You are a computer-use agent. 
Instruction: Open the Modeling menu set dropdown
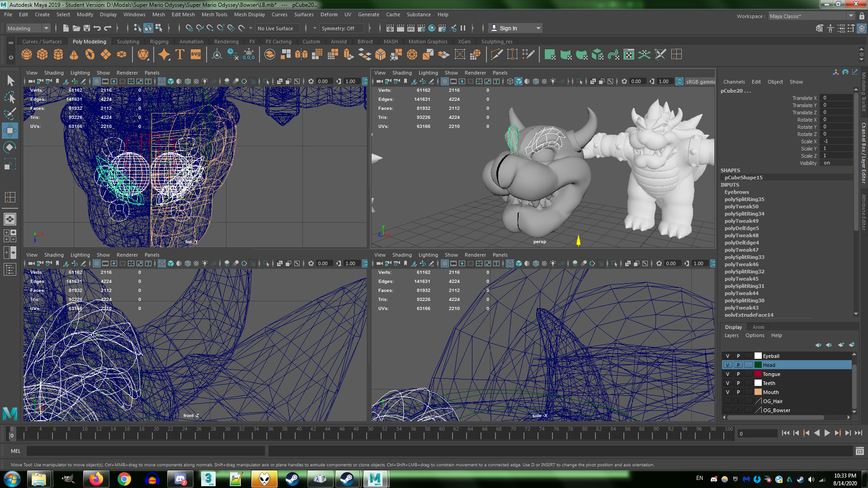coord(28,28)
